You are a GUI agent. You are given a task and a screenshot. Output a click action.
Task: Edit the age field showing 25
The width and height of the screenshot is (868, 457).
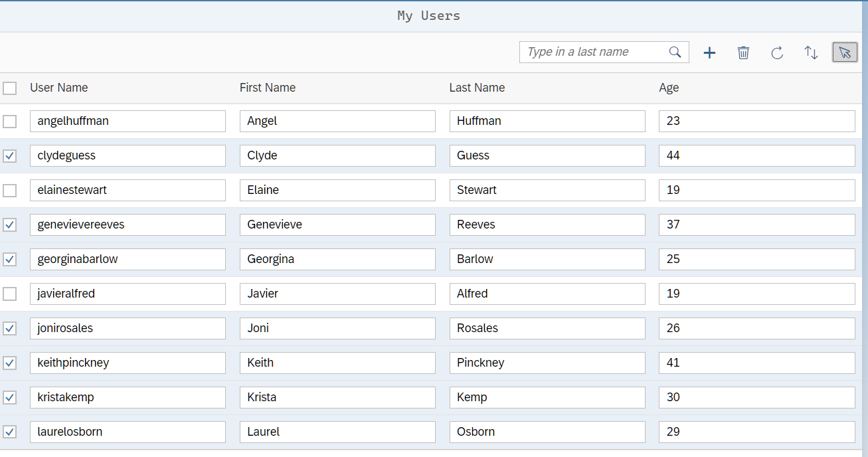pyautogui.click(x=757, y=259)
